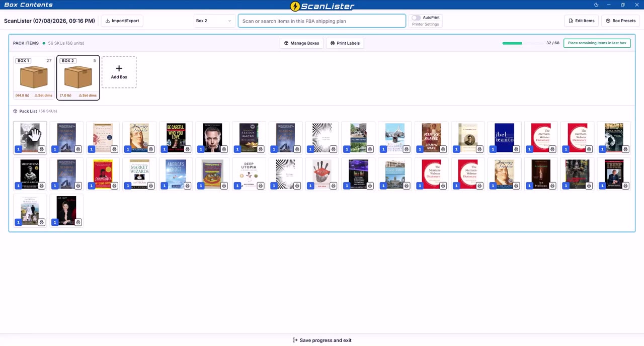Focus the scan or search input field

tap(322, 21)
